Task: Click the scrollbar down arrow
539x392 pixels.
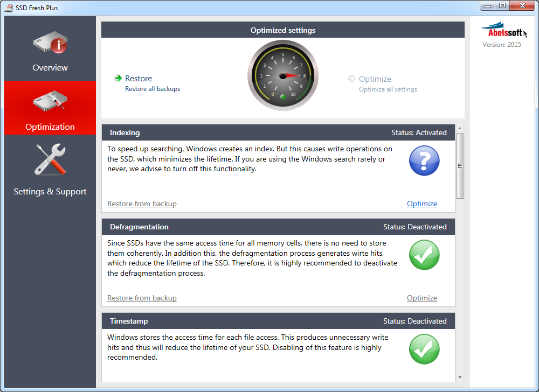Action: pyautogui.click(x=460, y=377)
